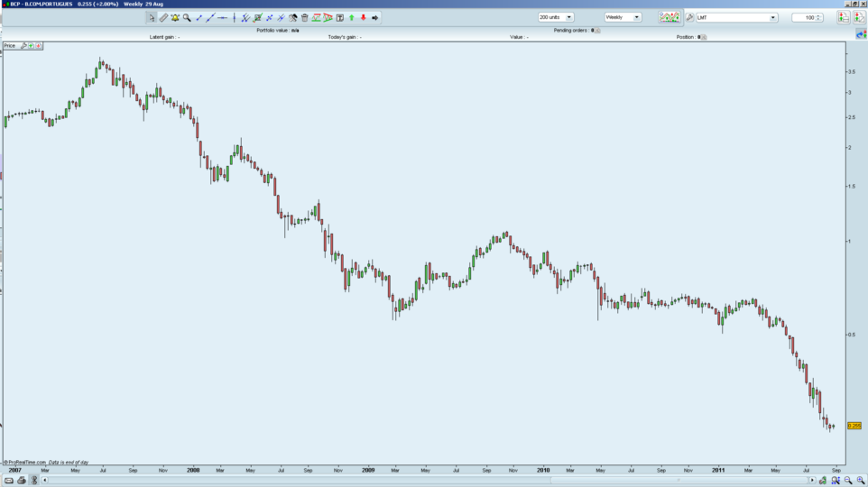Click the Price panel label
The height and width of the screenshot is (487, 868).
click(x=10, y=46)
